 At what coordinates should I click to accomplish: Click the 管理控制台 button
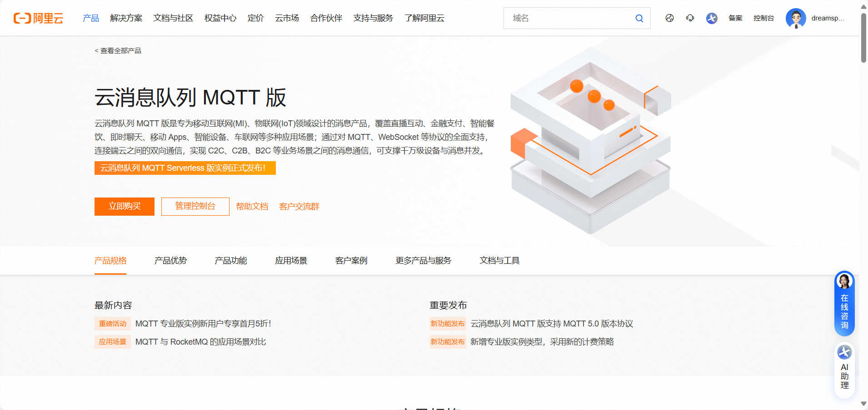click(195, 207)
